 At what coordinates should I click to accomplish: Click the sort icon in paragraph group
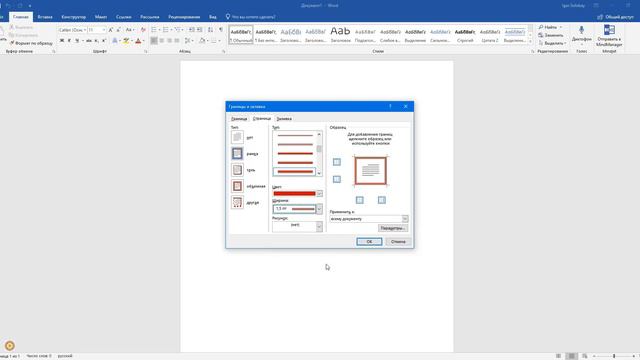tap(210, 30)
